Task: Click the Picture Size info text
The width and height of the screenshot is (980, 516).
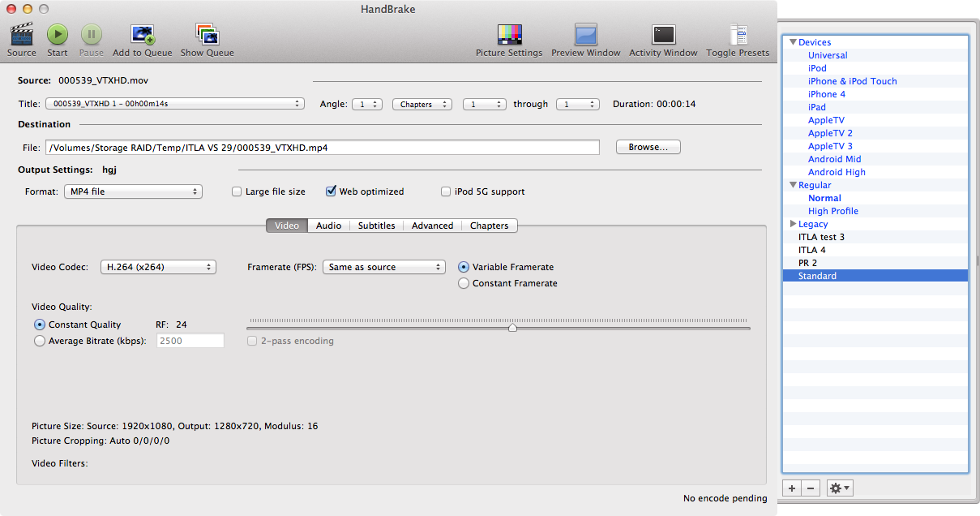Action: 175,426
